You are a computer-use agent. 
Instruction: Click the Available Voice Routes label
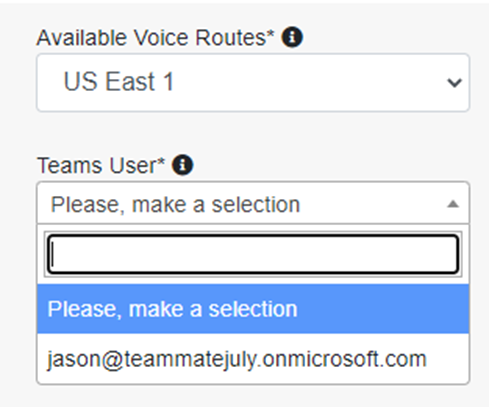[x=155, y=37]
